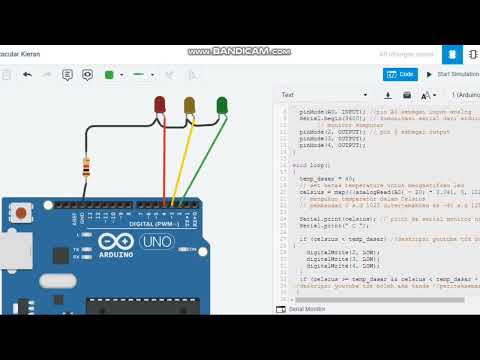Select the red wire

(164, 160)
